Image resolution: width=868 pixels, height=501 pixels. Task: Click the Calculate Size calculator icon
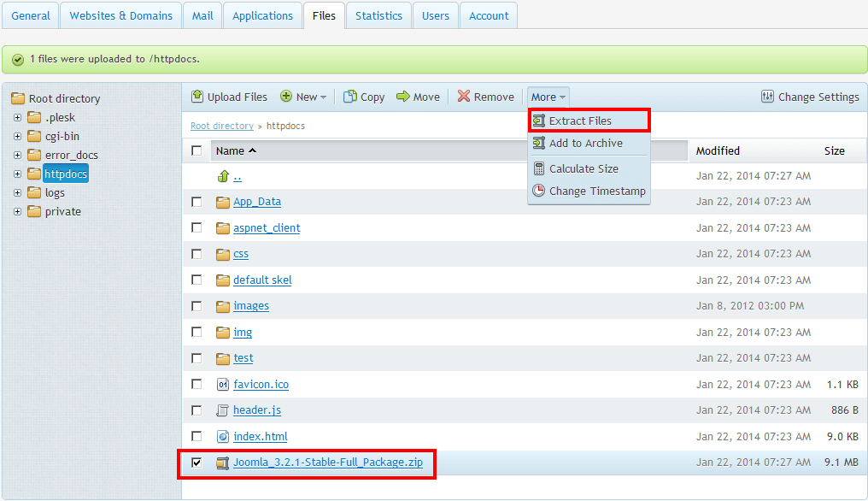(539, 168)
